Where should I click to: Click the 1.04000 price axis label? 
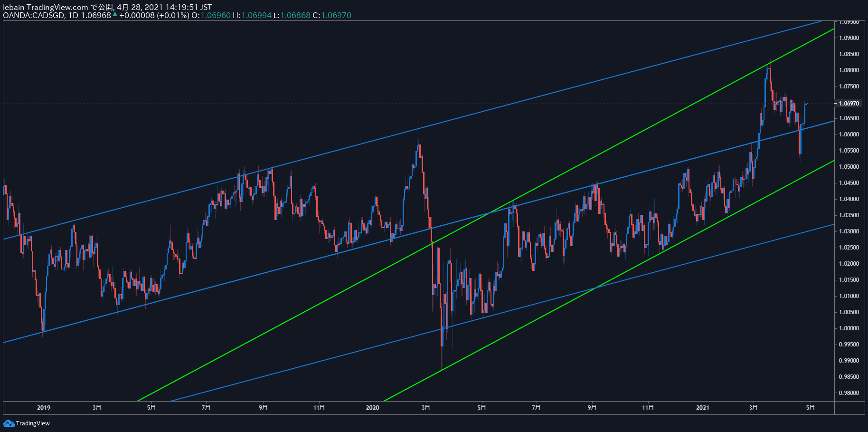coord(849,199)
